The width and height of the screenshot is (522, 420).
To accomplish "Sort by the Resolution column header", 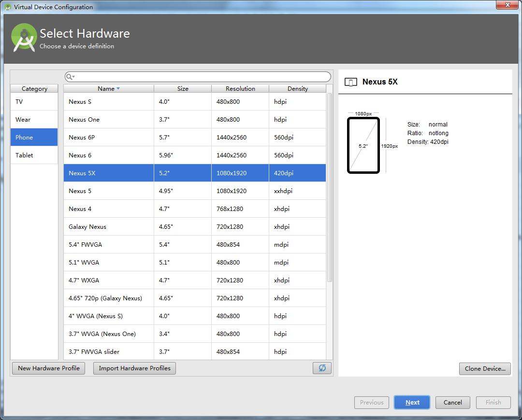I will (240, 88).
